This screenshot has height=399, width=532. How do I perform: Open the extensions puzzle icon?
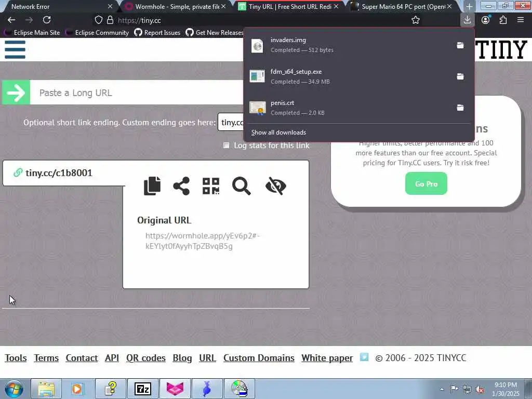tap(503, 20)
